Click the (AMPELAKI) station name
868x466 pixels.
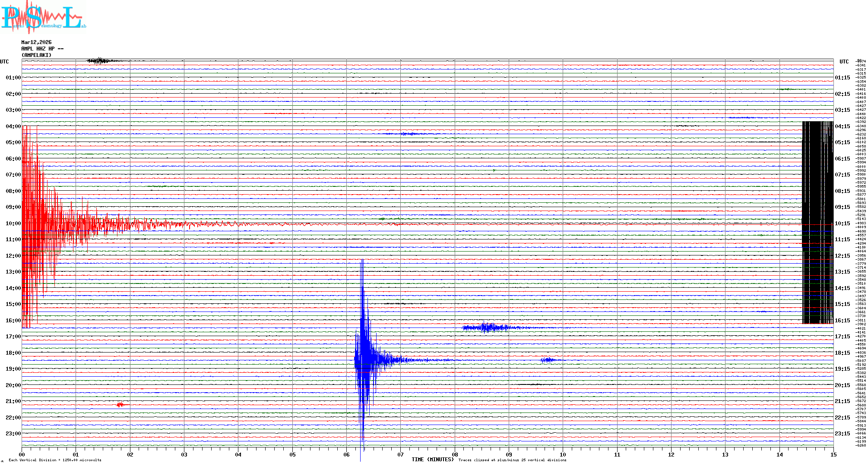point(36,55)
